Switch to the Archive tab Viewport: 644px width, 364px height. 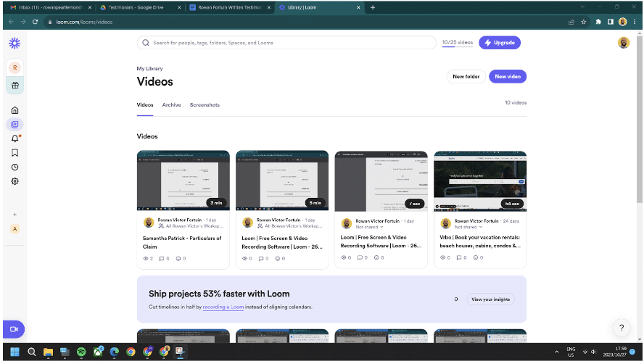(x=172, y=105)
